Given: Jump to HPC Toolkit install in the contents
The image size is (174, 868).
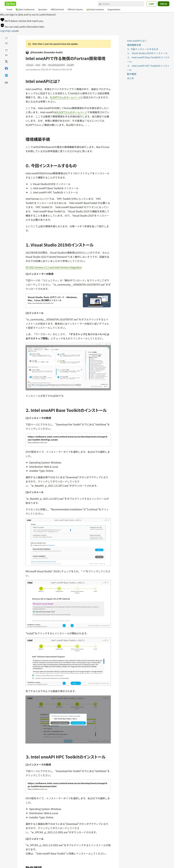Looking at the screenshot, I should tap(148, 68).
